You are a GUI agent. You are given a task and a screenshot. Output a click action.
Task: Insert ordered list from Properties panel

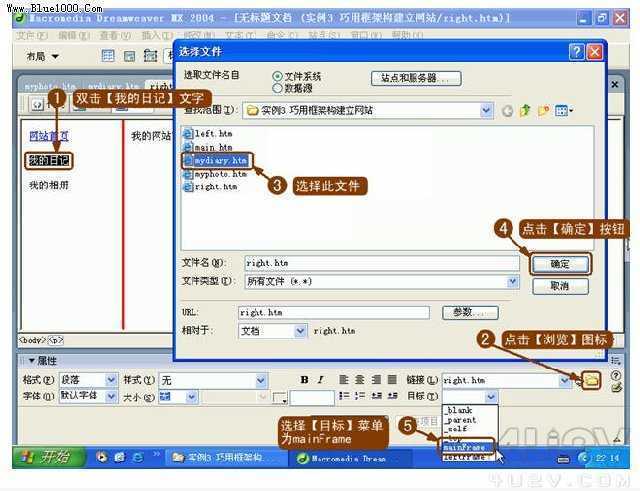click(360, 395)
